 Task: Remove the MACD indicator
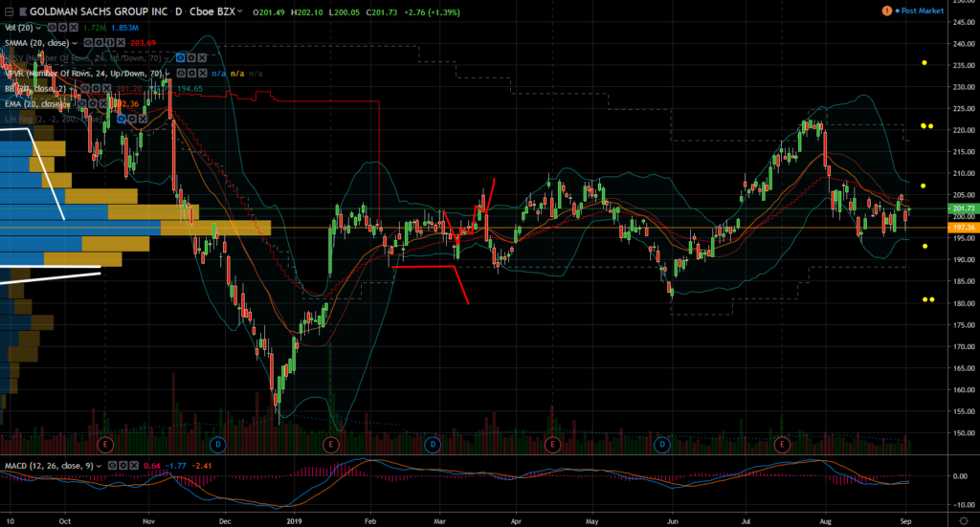(x=134, y=466)
